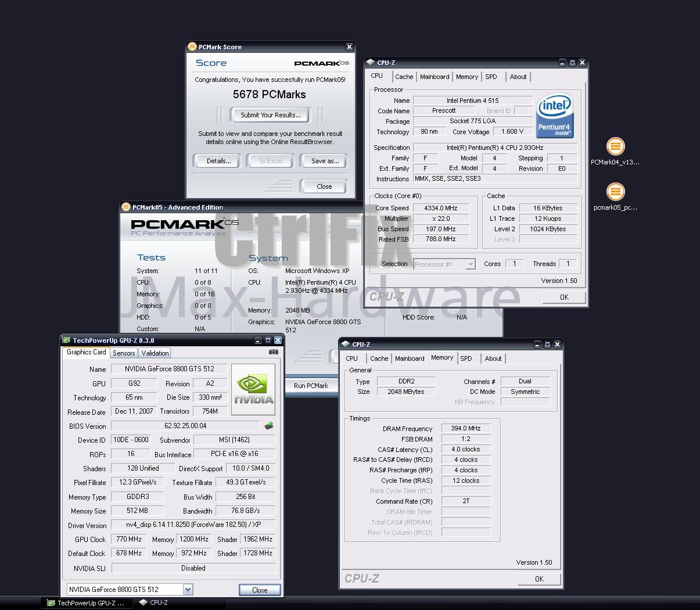Viewport: 700px width, 610px height.
Task: Click the Memory Size '2048 MBytes' field
Action: tap(406, 392)
